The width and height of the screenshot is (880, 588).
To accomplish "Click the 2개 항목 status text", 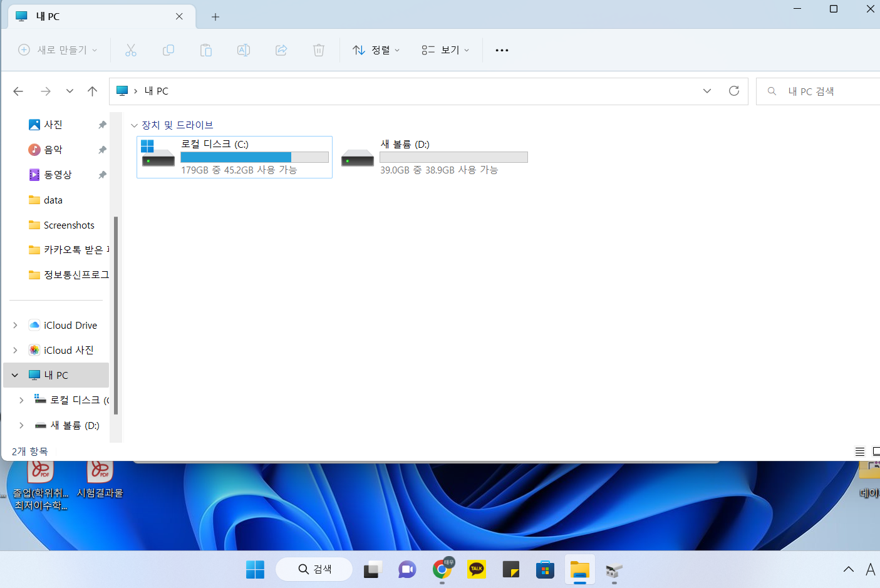I will pos(30,451).
